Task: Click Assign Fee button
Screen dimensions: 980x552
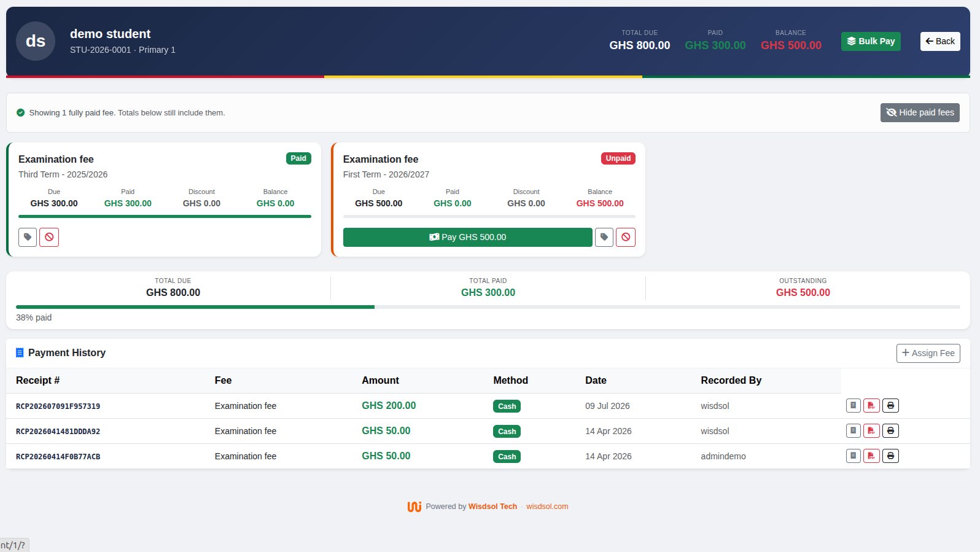Action: point(928,353)
